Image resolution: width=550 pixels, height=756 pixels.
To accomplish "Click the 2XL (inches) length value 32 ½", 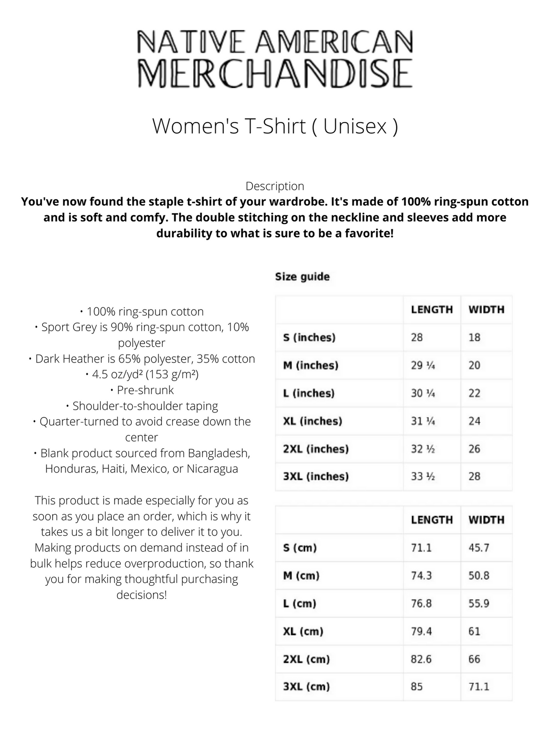I will (423, 449).
